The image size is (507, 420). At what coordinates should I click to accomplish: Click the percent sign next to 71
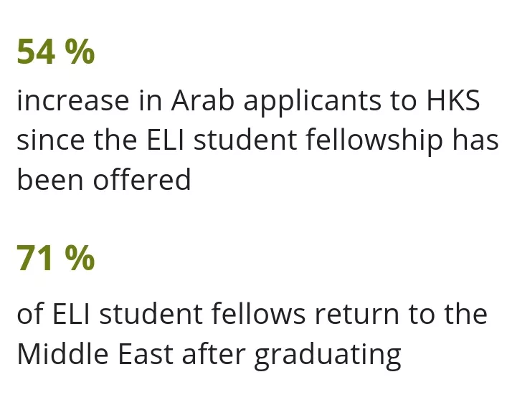pos(80,257)
